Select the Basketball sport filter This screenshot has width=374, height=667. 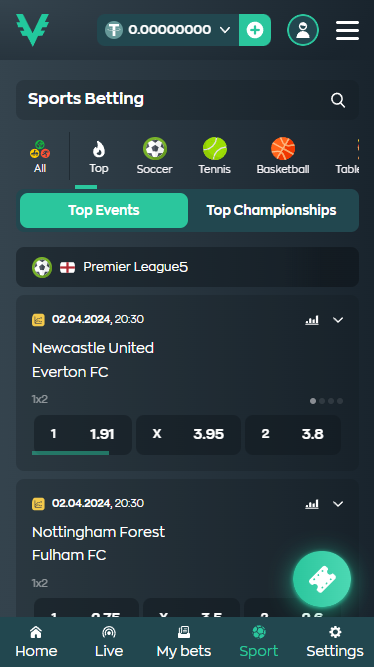click(283, 156)
